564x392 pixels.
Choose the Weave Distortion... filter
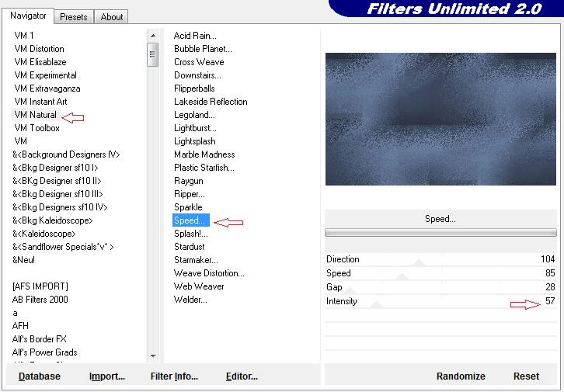pyautogui.click(x=209, y=273)
